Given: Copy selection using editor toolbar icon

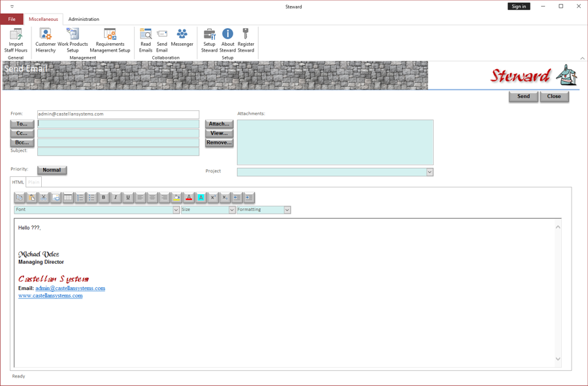Looking at the screenshot, I should (20, 197).
